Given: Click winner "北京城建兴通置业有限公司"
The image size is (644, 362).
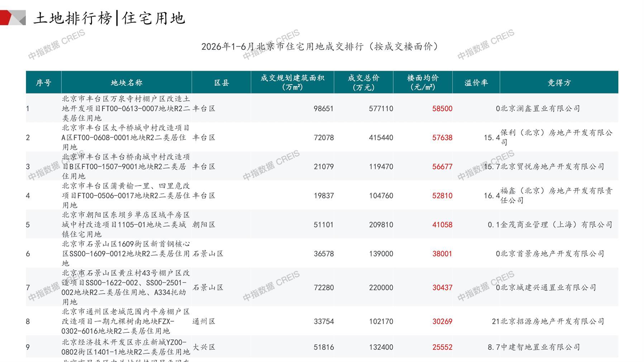Looking at the screenshot, I should pyautogui.click(x=548, y=288).
